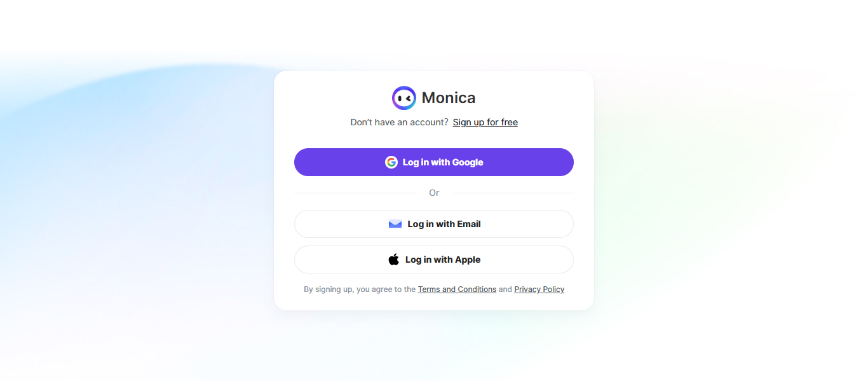Click the "Log in with Apple" label text
868x381 pixels.
click(x=443, y=260)
